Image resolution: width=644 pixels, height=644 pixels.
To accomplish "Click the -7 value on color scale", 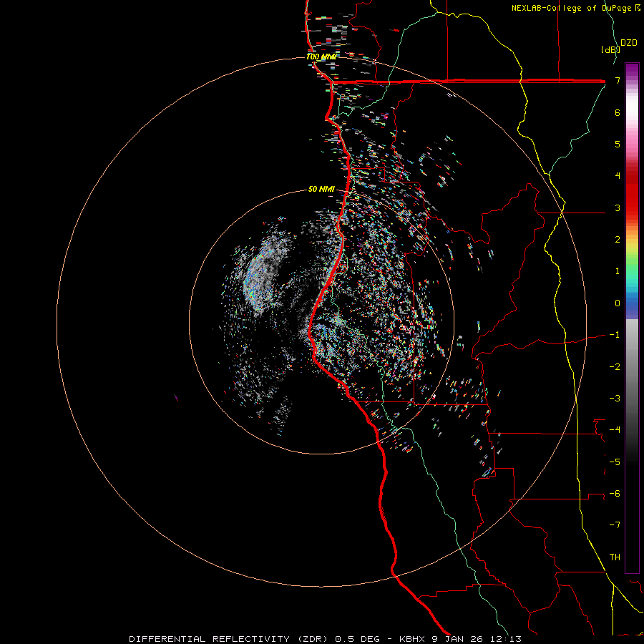I will point(615,525).
